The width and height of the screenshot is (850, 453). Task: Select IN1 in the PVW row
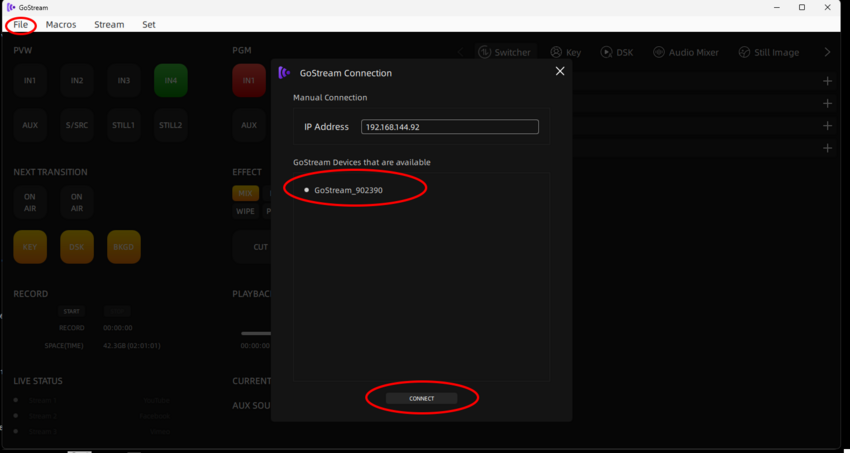pos(30,81)
